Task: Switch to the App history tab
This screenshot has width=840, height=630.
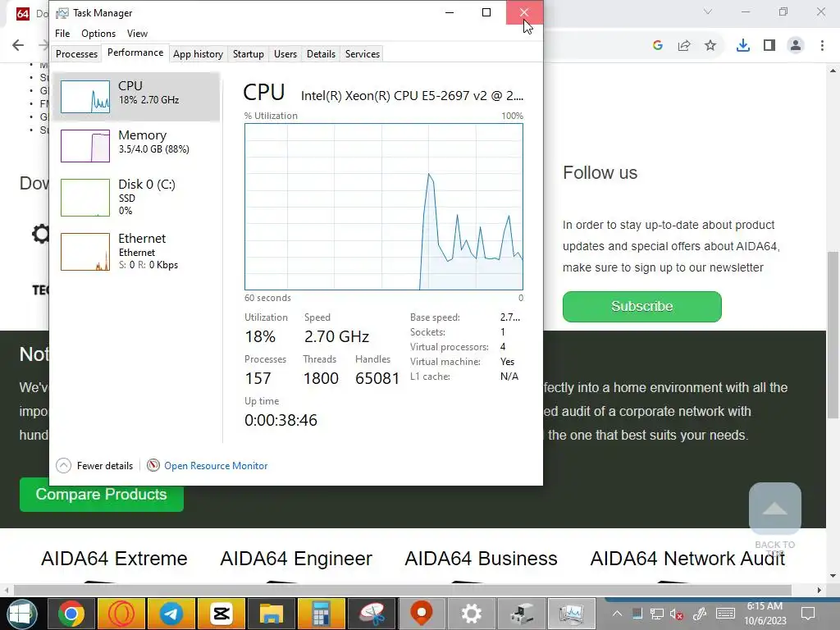Action: (x=198, y=54)
